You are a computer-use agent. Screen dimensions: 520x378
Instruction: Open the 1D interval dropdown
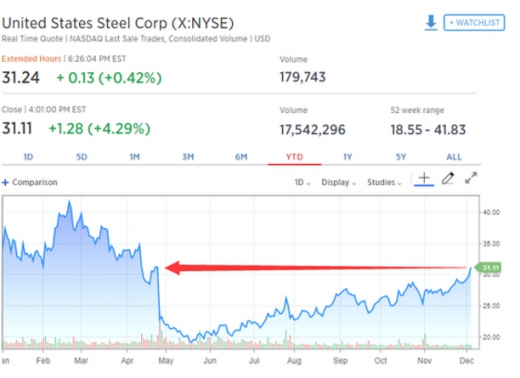[x=302, y=182]
